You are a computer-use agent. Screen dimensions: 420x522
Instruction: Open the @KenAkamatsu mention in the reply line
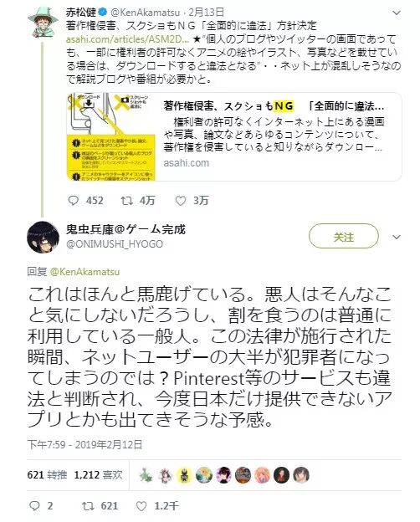(x=85, y=272)
